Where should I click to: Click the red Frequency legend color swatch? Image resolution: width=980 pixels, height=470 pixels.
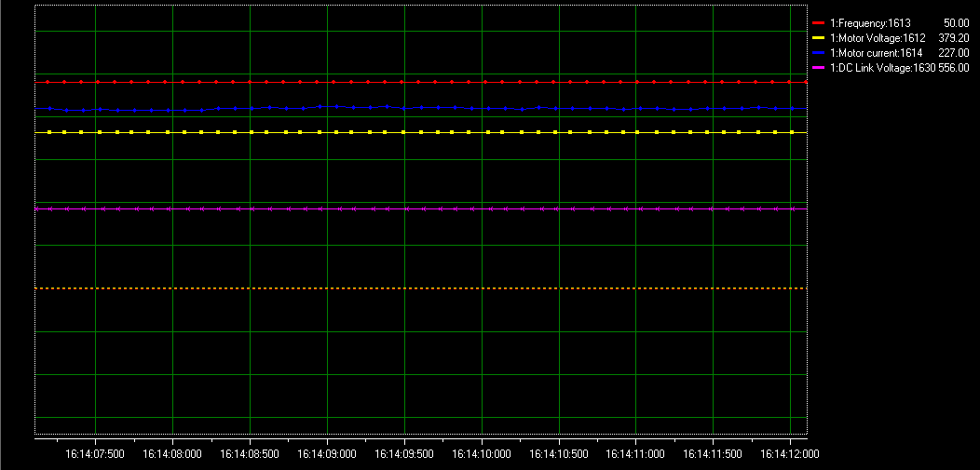point(819,22)
